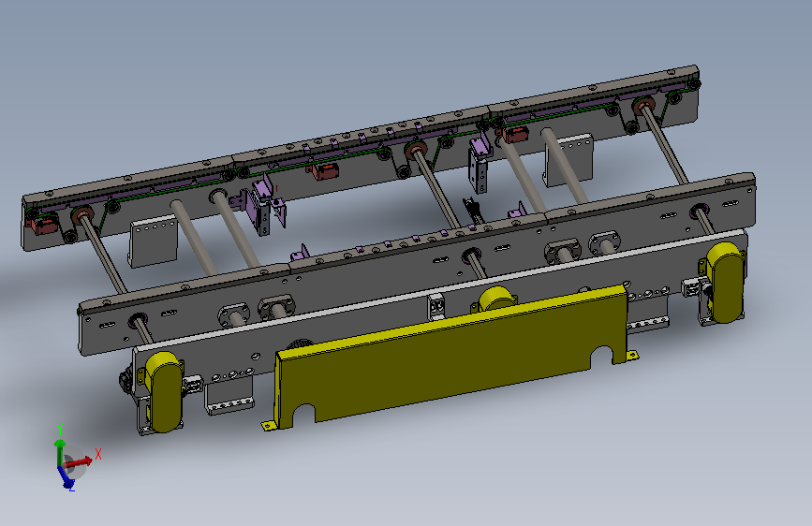Click the blue Z axis of orientation triad
The image size is (812, 526).
coord(66,476)
